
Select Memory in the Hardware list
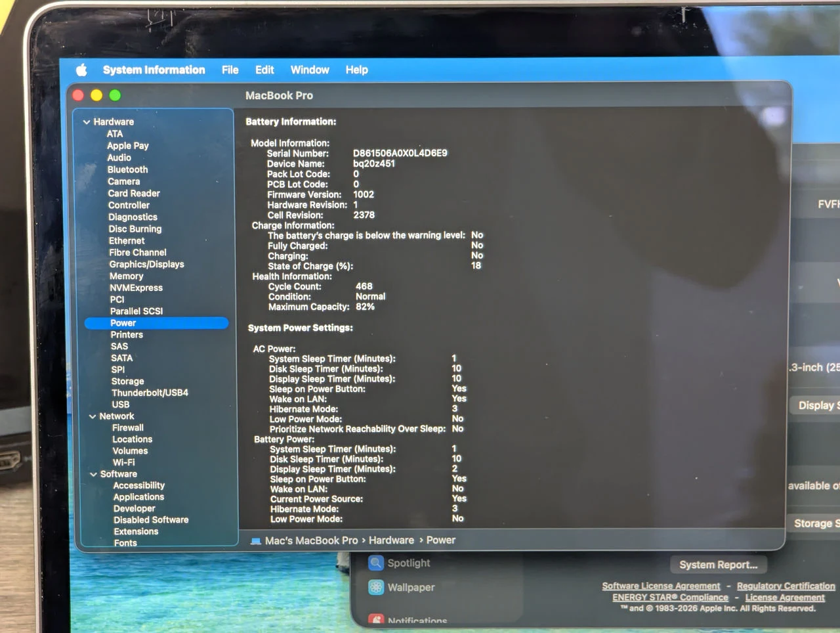tap(126, 276)
